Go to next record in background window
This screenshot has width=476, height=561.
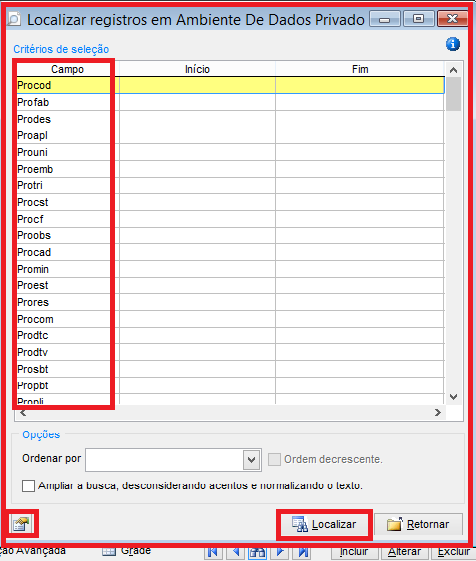(280, 552)
